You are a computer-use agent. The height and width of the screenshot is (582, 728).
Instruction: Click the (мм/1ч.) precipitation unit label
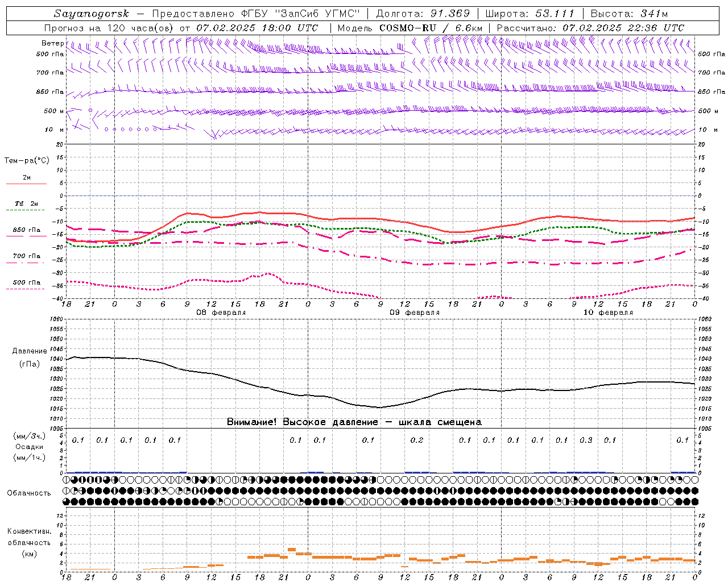[x=30, y=458]
